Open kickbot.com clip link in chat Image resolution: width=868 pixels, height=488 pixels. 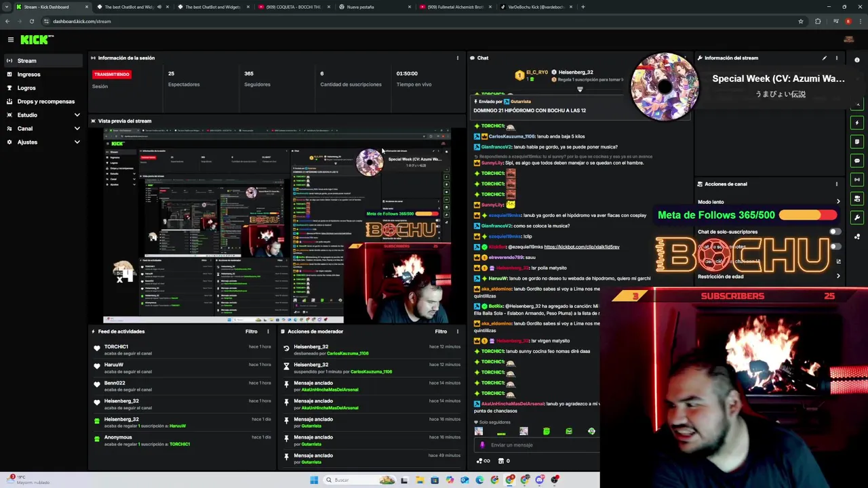pos(581,247)
